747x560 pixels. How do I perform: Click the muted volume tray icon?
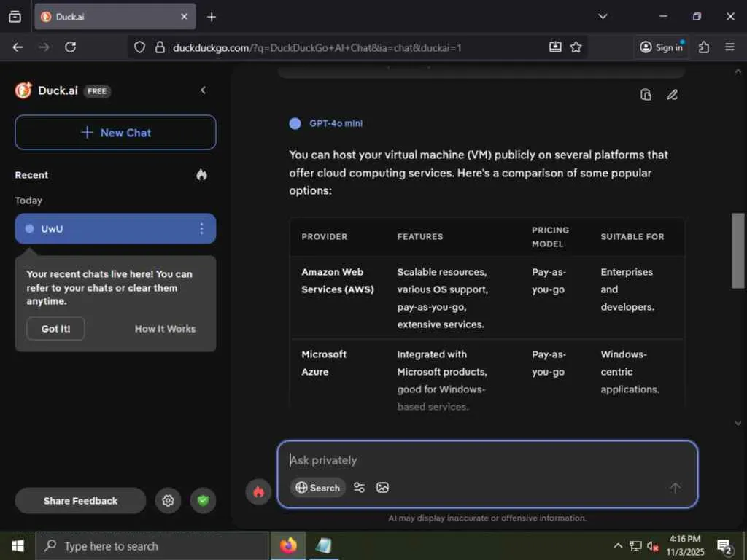coord(652,545)
